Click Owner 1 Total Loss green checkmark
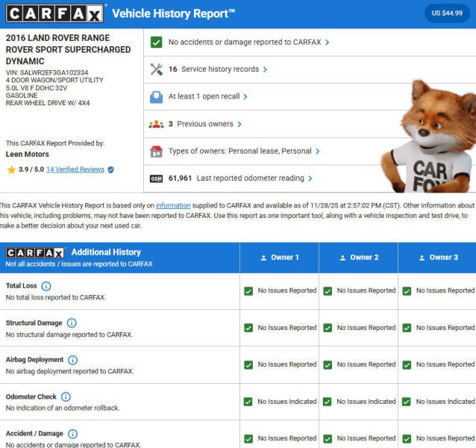 point(248,291)
